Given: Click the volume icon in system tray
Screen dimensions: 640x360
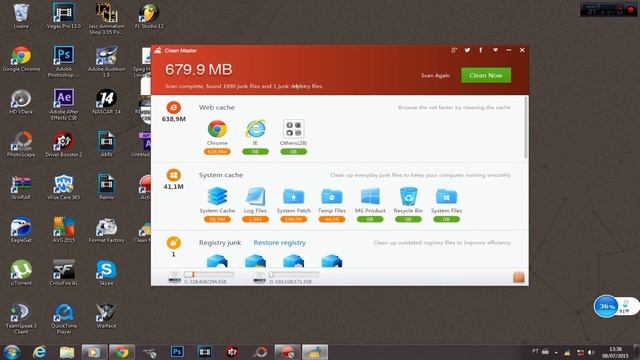Looking at the screenshot, I should pyautogui.click(x=591, y=352).
